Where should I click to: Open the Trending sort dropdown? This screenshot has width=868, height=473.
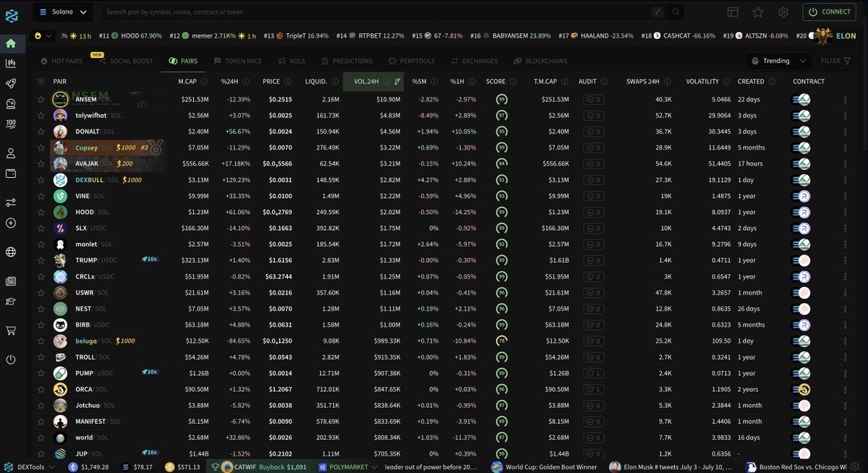point(779,61)
